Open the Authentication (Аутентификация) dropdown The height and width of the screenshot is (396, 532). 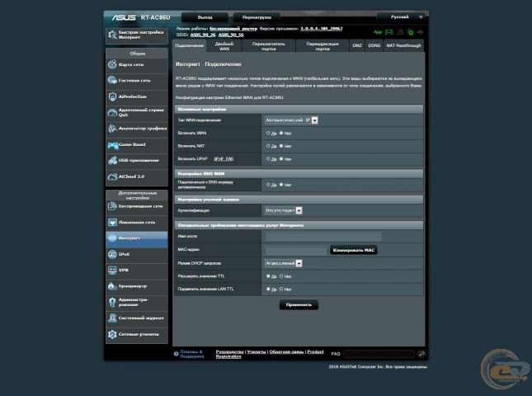tap(283, 210)
